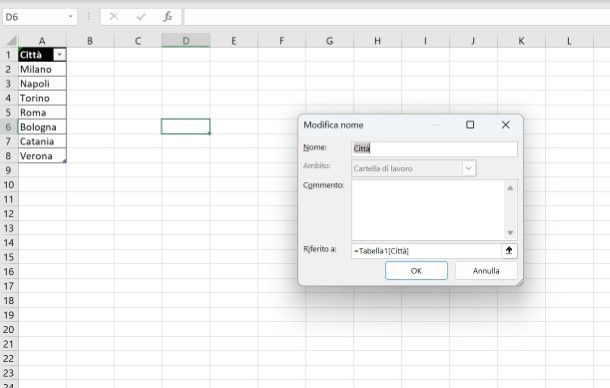Click the Nome field in Modifica nome

[434, 149]
